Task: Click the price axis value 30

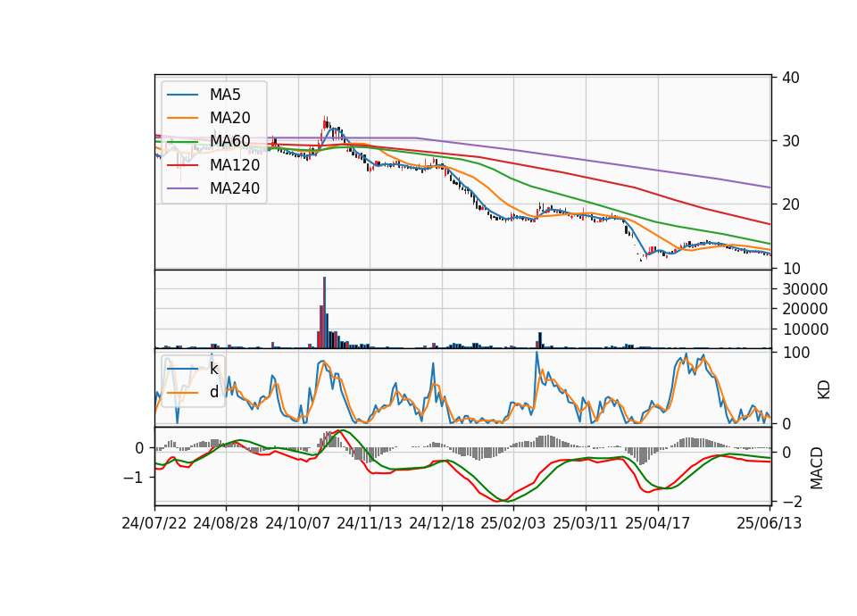Action: 791,141
